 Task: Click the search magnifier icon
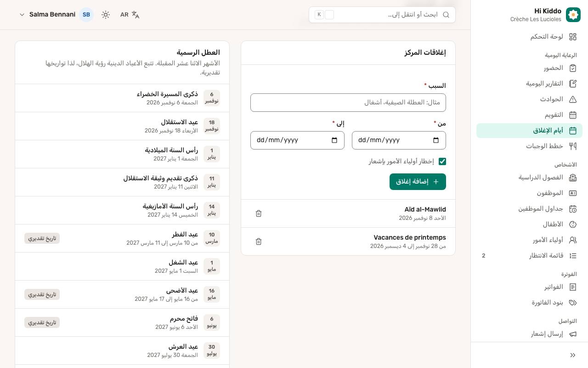tap(446, 15)
